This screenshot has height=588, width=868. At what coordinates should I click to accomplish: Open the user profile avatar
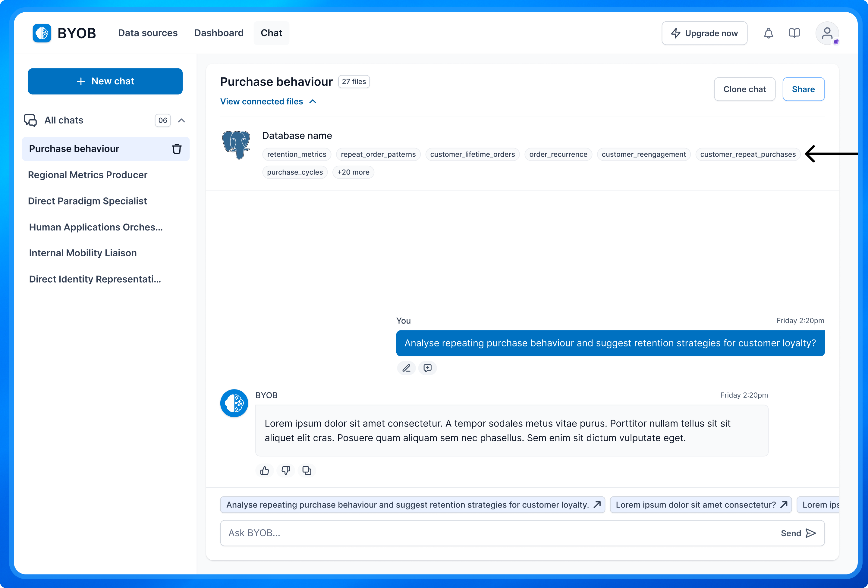(826, 33)
